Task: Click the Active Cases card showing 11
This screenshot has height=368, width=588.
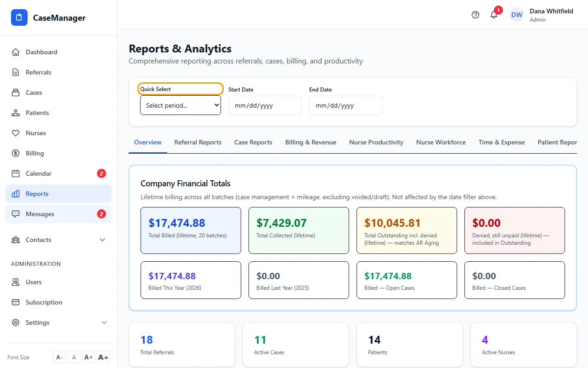Action: pyautogui.click(x=296, y=345)
